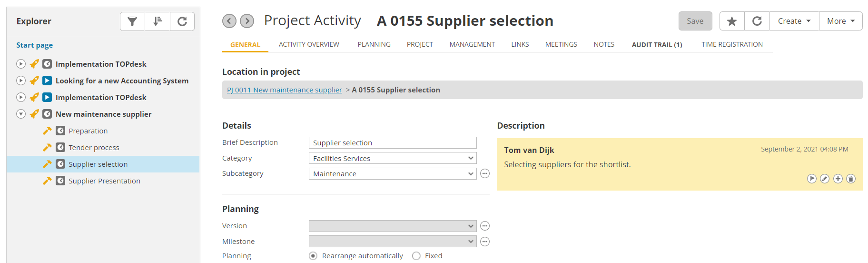Viewport: 868px width, 263px height.
Task: Click the Explorer sort icon
Action: point(158,21)
